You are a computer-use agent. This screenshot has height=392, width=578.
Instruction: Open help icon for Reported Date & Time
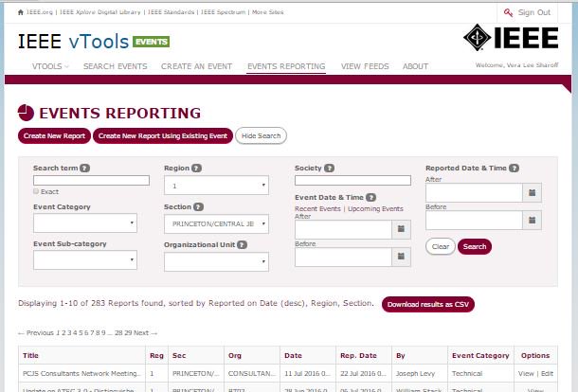pyautogui.click(x=514, y=168)
